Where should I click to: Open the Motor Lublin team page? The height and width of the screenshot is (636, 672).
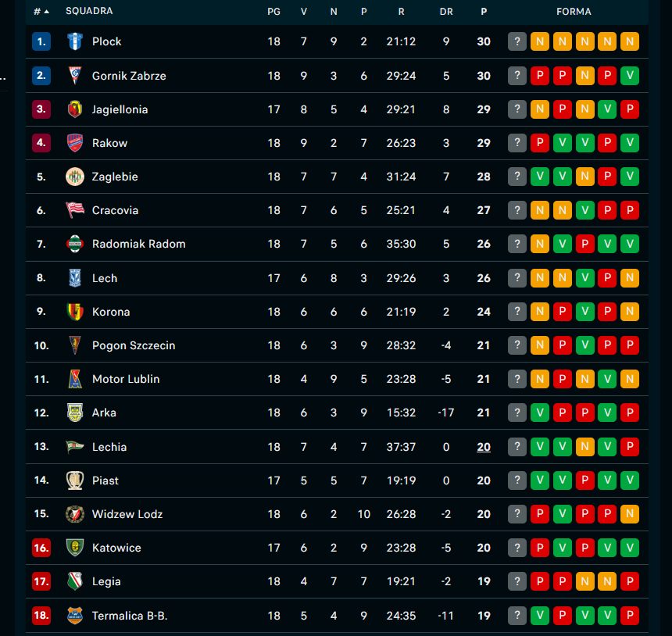point(125,379)
